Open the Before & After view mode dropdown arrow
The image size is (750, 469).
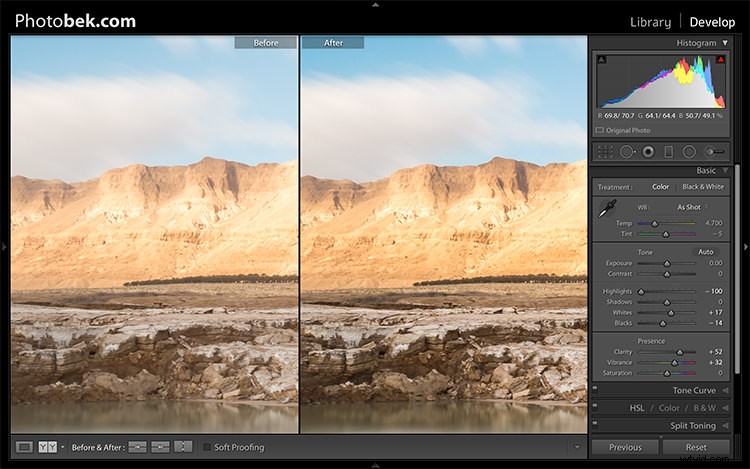[62, 447]
